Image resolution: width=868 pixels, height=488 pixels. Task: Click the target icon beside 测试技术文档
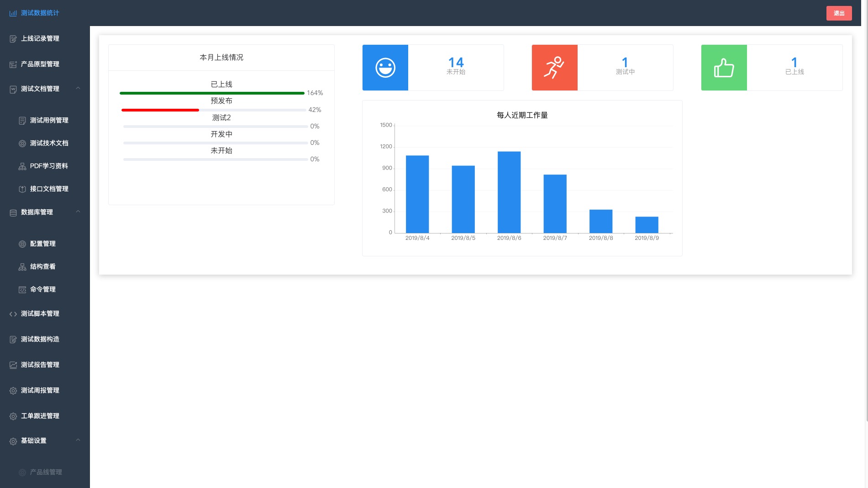pyautogui.click(x=22, y=143)
